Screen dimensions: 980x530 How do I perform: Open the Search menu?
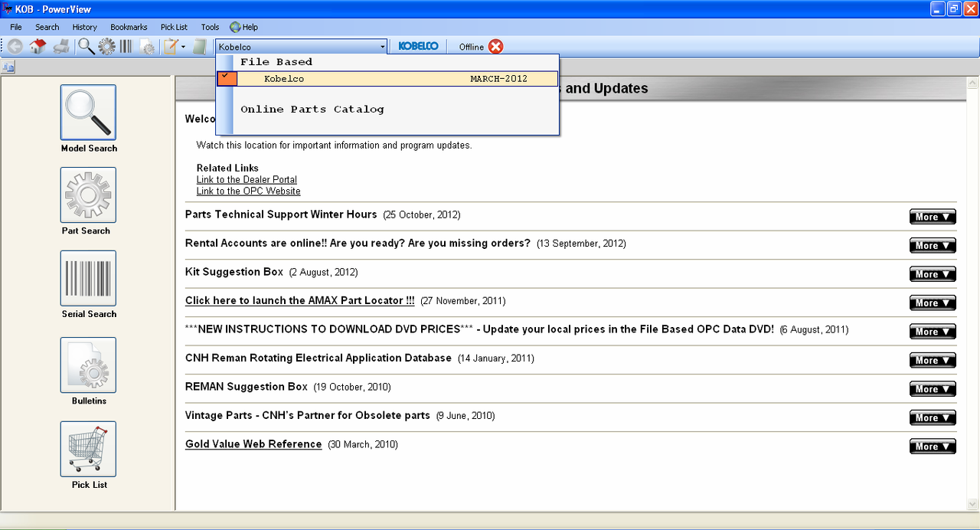tap(47, 27)
